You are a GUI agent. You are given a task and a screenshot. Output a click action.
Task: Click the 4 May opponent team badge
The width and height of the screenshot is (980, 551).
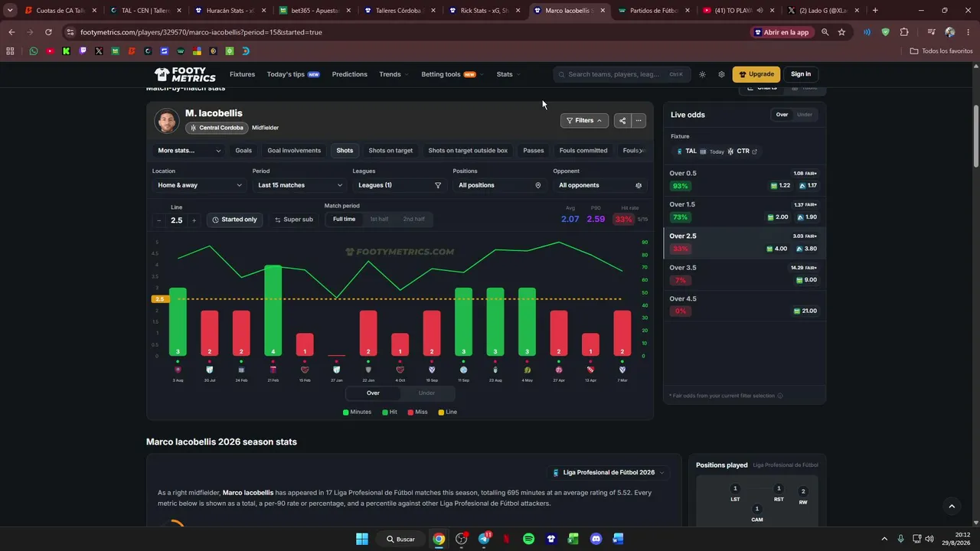pos(528,370)
